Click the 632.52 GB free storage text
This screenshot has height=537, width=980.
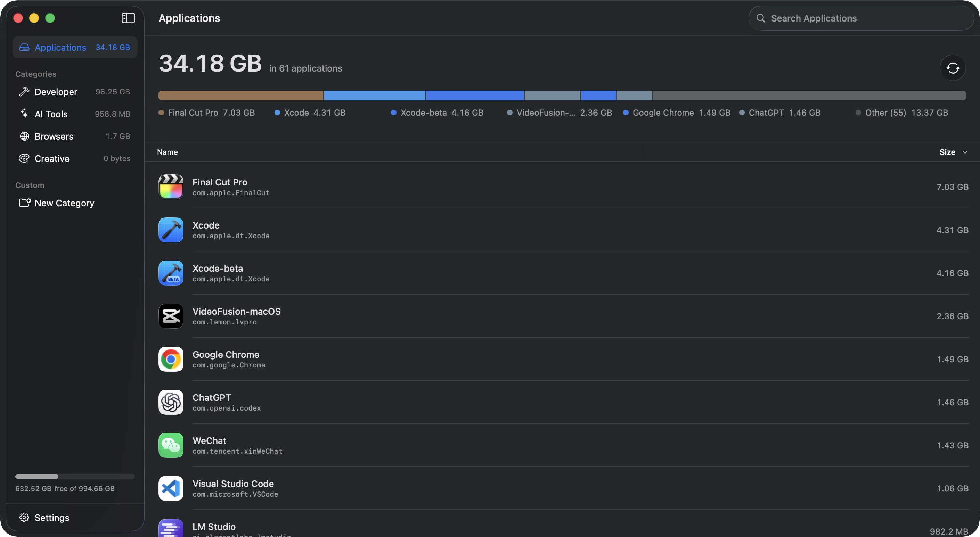coord(65,488)
